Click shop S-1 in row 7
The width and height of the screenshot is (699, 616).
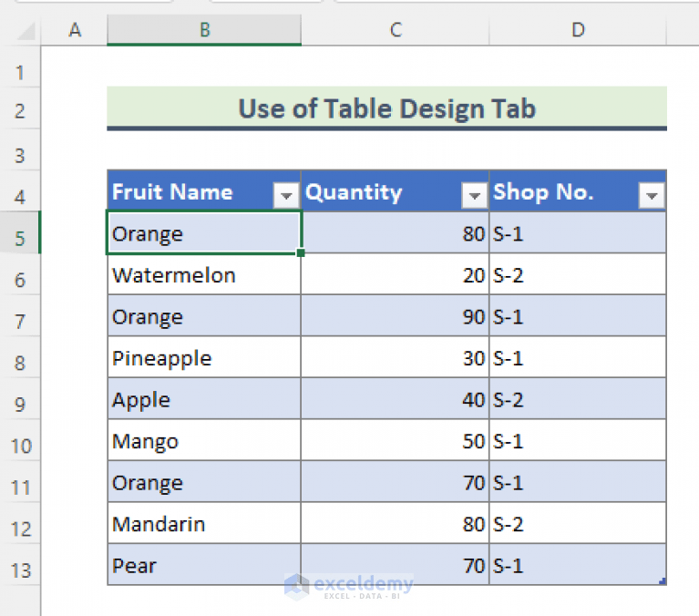pyautogui.click(x=578, y=315)
